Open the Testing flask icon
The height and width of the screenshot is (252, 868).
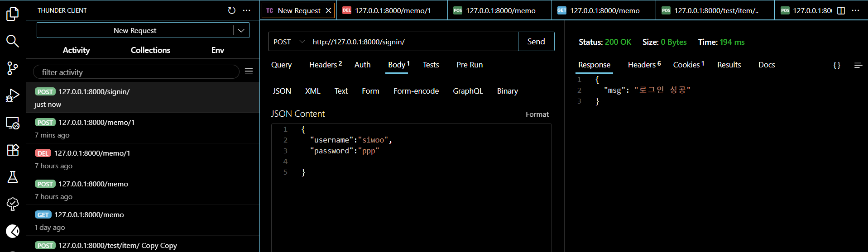click(x=13, y=177)
